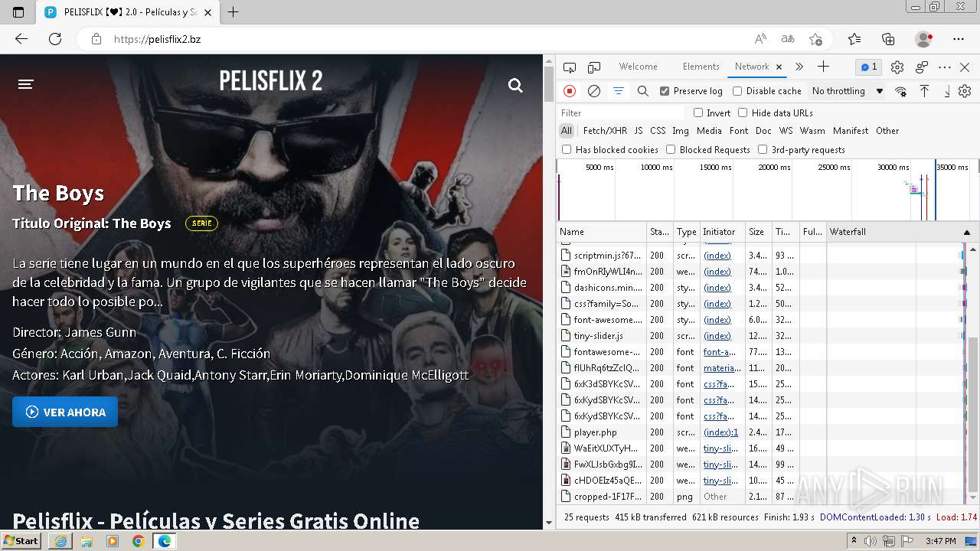Reload the current page
Screen dimensions: 980x551
(x=55, y=39)
